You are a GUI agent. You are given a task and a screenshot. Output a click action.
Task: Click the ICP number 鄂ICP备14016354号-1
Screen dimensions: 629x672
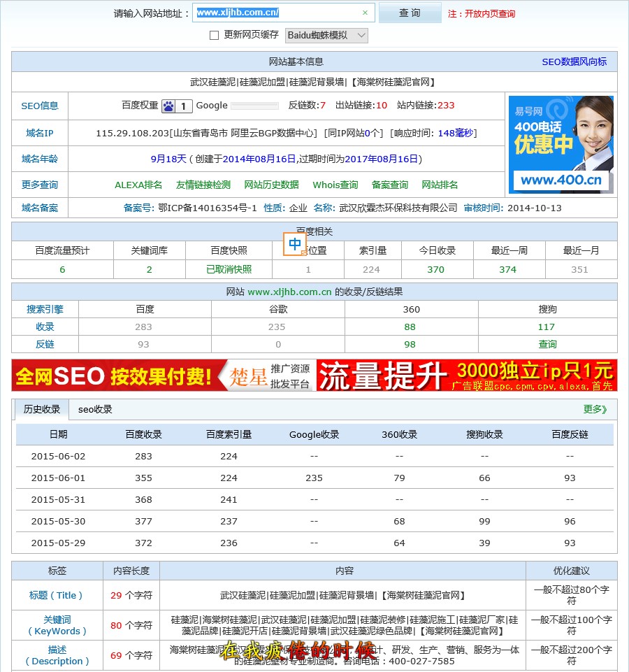(x=208, y=208)
